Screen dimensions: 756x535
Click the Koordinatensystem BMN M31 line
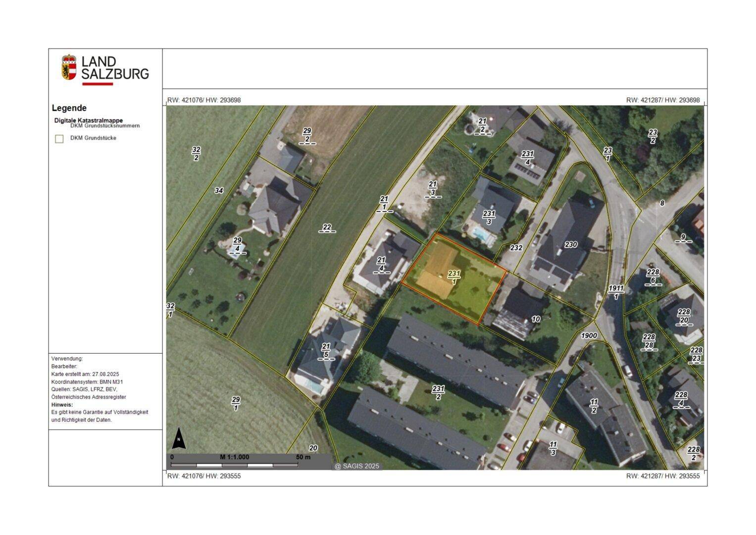(87, 382)
